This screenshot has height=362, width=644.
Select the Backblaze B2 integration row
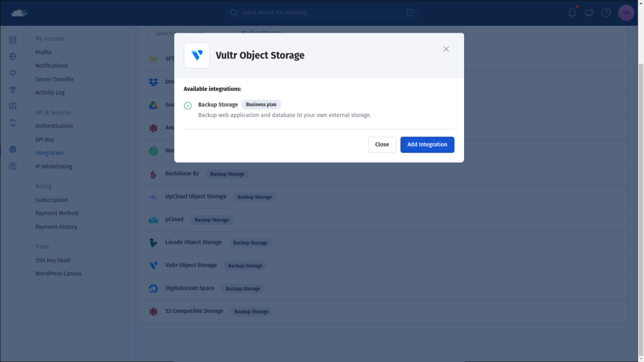click(383, 174)
